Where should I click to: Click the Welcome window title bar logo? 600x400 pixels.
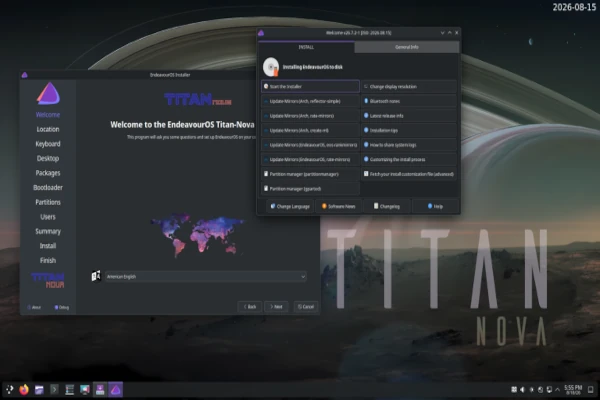pos(261,33)
